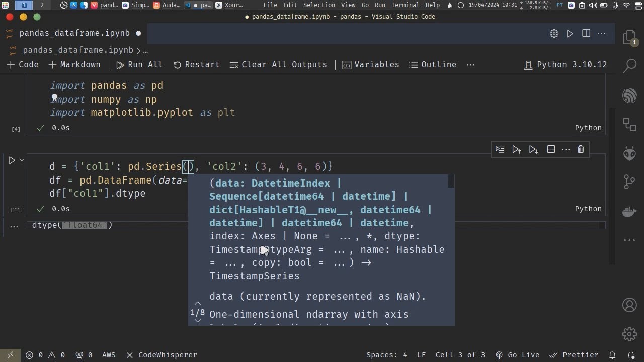Open the Variables panel

(x=371, y=65)
